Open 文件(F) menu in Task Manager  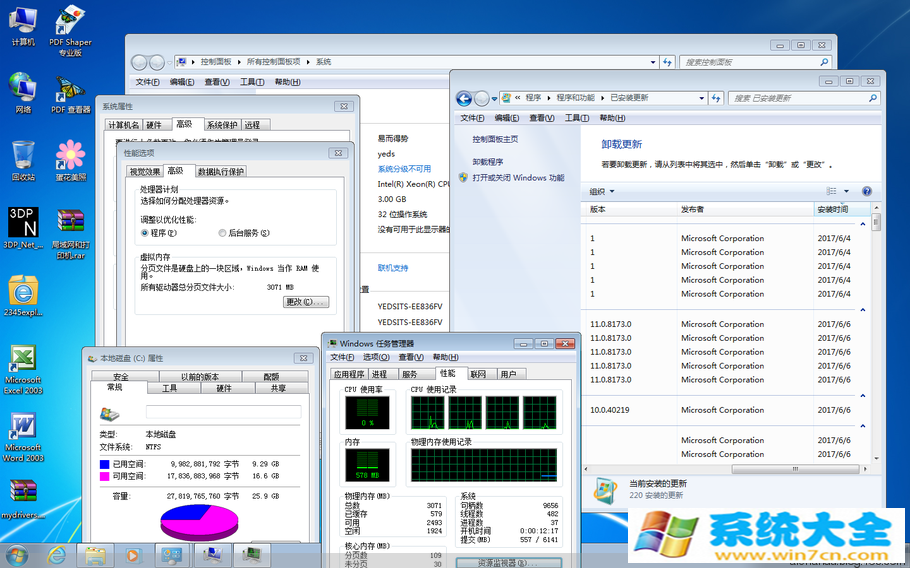342,357
